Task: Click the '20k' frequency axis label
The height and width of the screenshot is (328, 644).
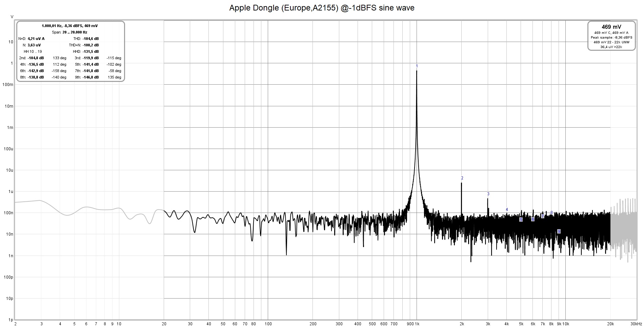Action: pos(611,324)
